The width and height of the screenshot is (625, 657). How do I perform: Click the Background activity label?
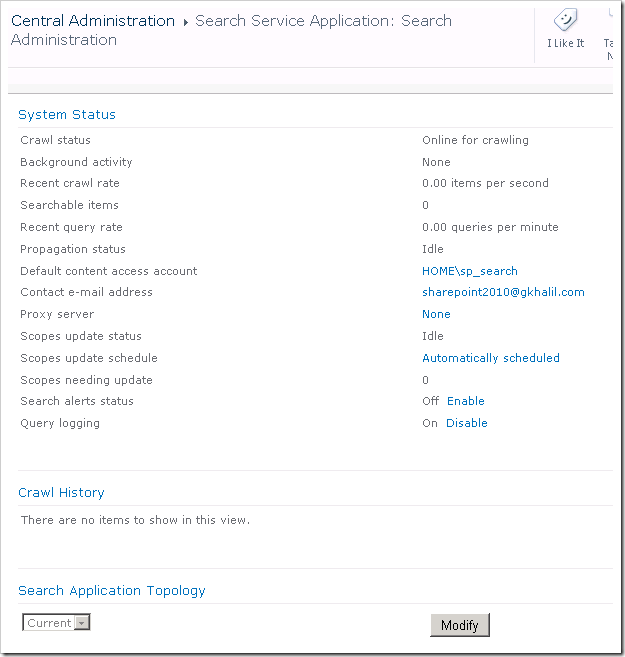76,162
